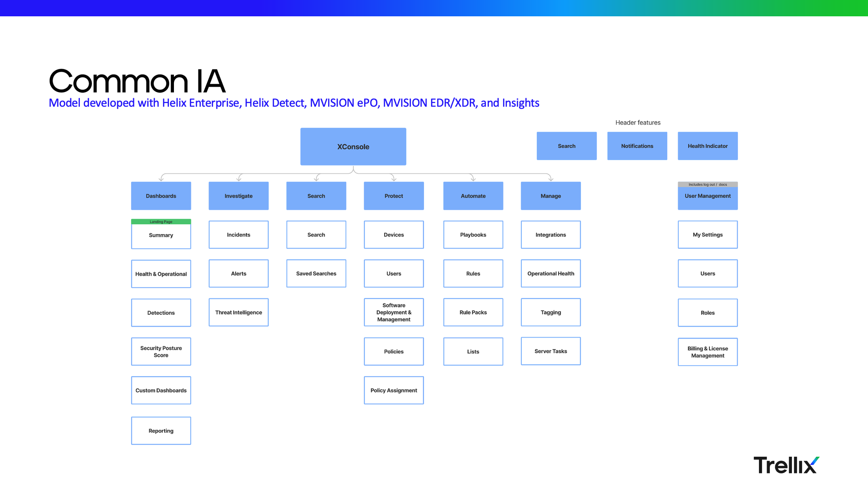Click the Policy Assignment box
The width and height of the screenshot is (868, 489).
393,390
